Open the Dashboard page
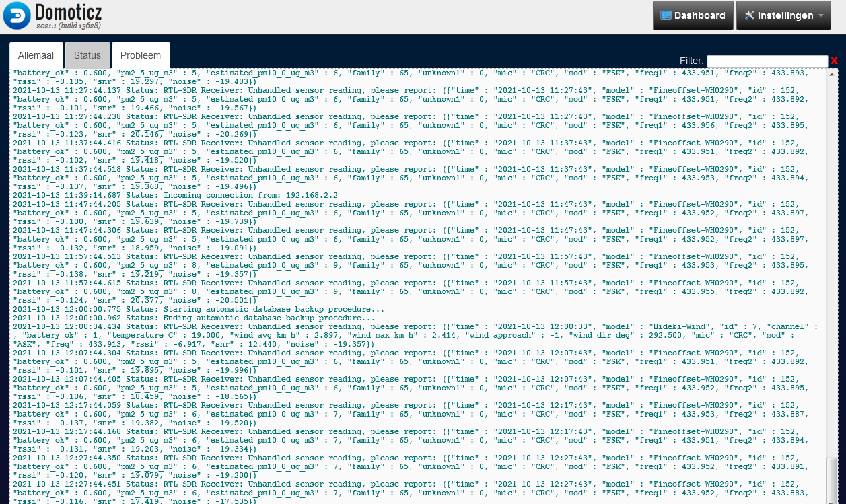846x504 pixels. [693, 15]
